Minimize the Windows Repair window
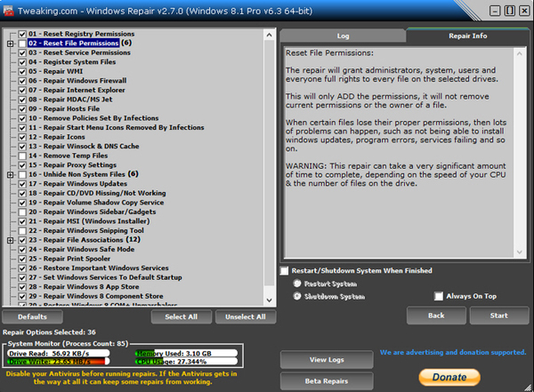The width and height of the screenshot is (534, 392). pos(495,11)
